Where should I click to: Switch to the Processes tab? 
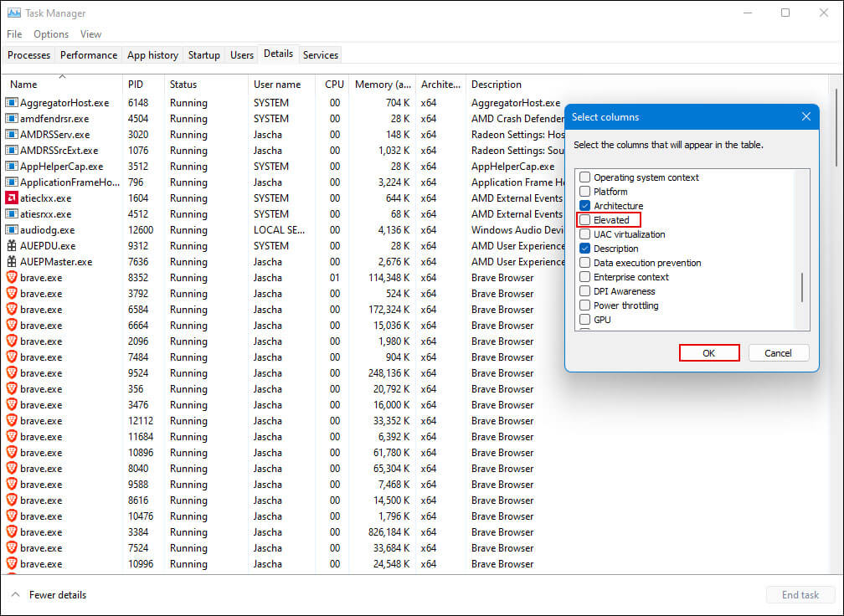coord(28,55)
